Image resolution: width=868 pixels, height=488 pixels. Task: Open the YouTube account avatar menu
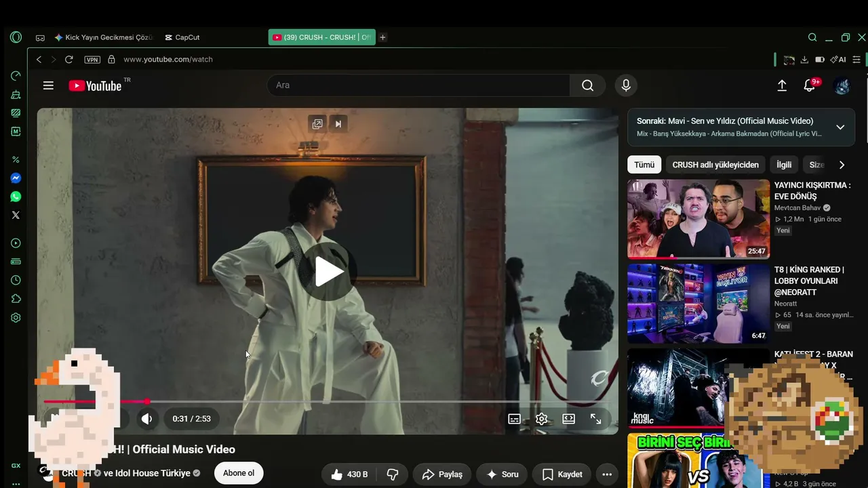pos(842,85)
